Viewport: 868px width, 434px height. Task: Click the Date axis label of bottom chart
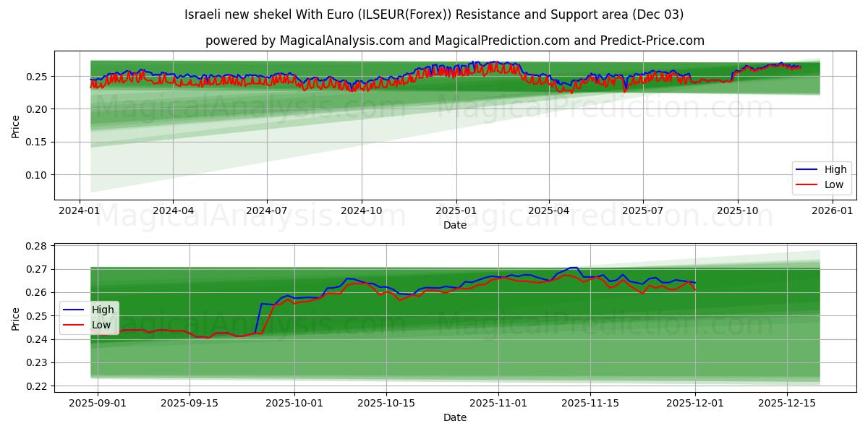click(454, 417)
